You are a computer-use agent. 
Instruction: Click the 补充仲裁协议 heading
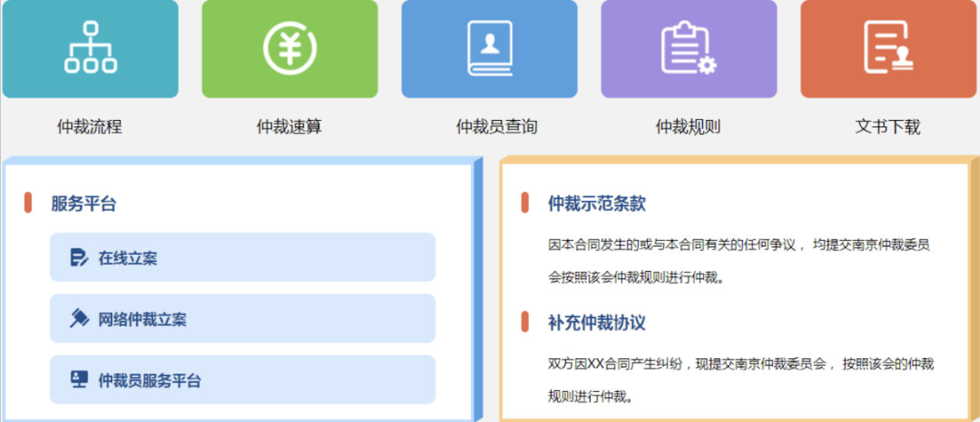(x=596, y=323)
